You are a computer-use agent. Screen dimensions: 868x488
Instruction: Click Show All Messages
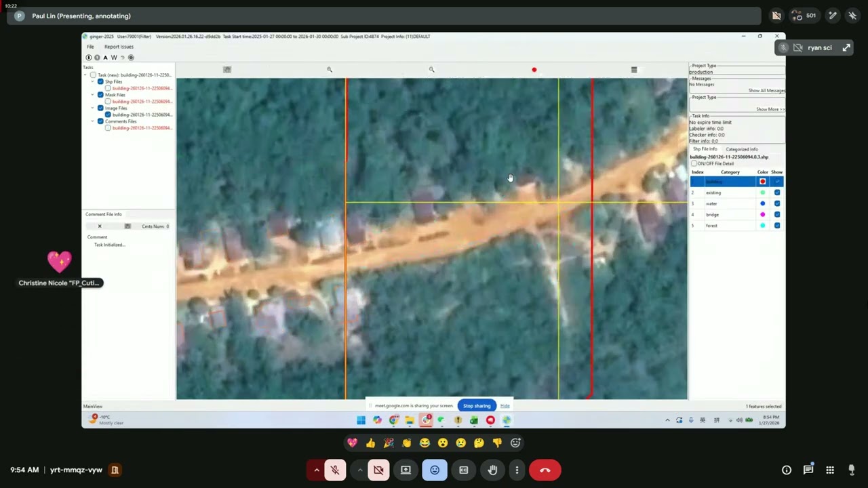coord(766,90)
